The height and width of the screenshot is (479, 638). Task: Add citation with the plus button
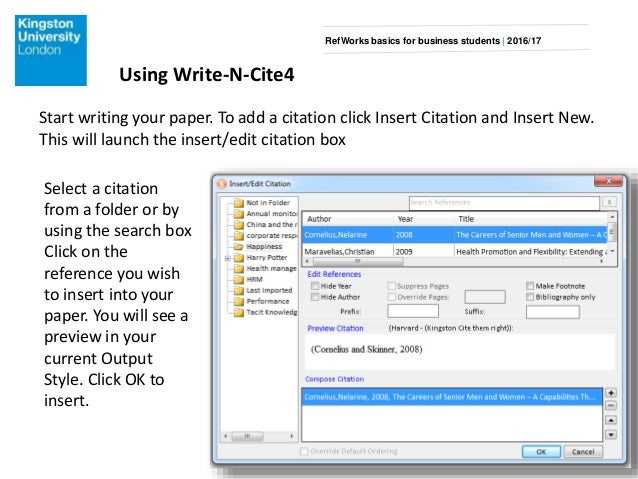pyautogui.click(x=611, y=393)
